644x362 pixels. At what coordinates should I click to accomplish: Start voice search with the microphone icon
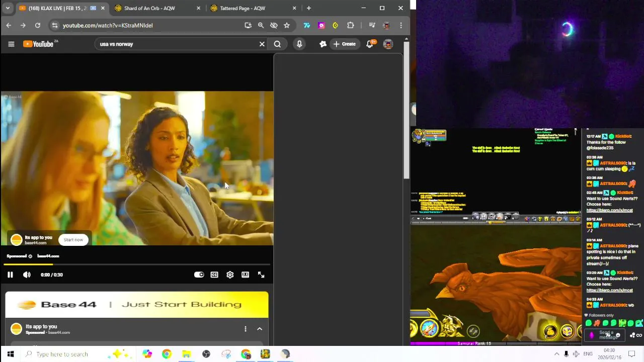click(299, 44)
